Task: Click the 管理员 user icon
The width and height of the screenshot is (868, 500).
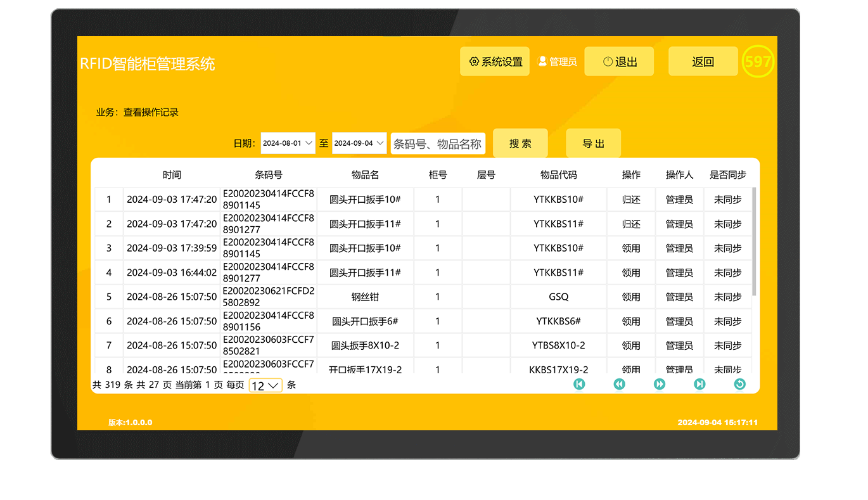Action: [542, 61]
